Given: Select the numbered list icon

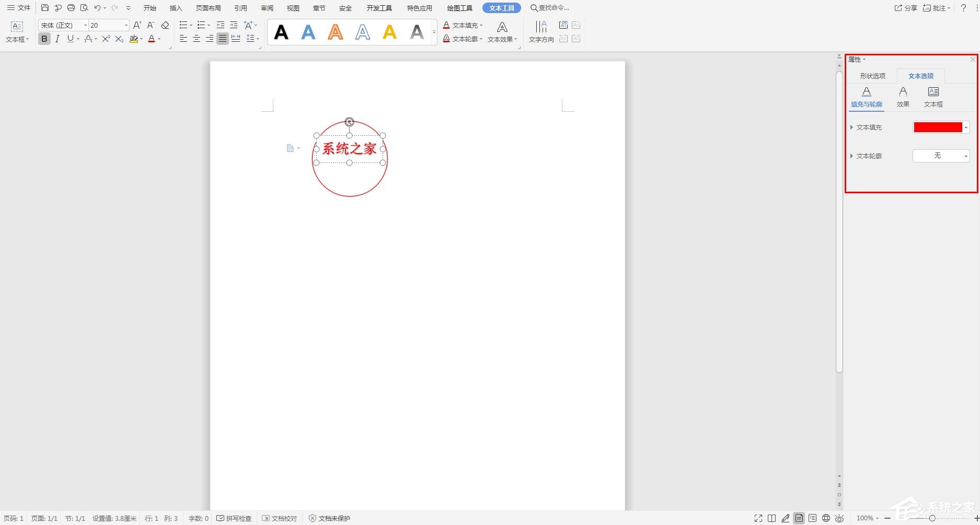Looking at the screenshot, I should tap(201, 24).
